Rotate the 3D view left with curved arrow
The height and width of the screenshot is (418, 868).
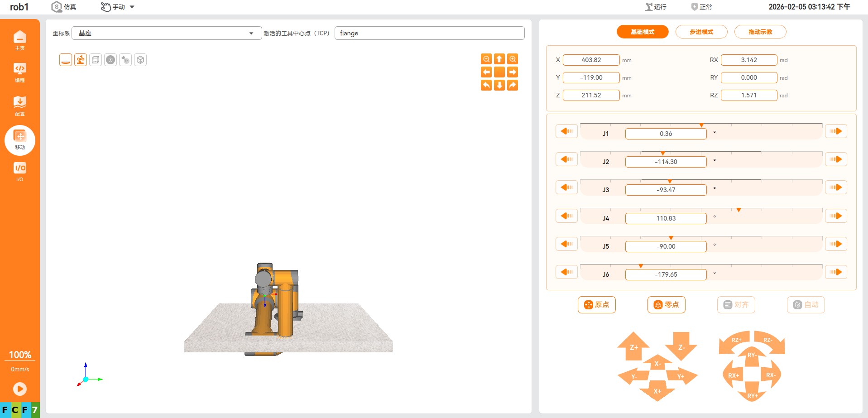[x=486, y=85]
